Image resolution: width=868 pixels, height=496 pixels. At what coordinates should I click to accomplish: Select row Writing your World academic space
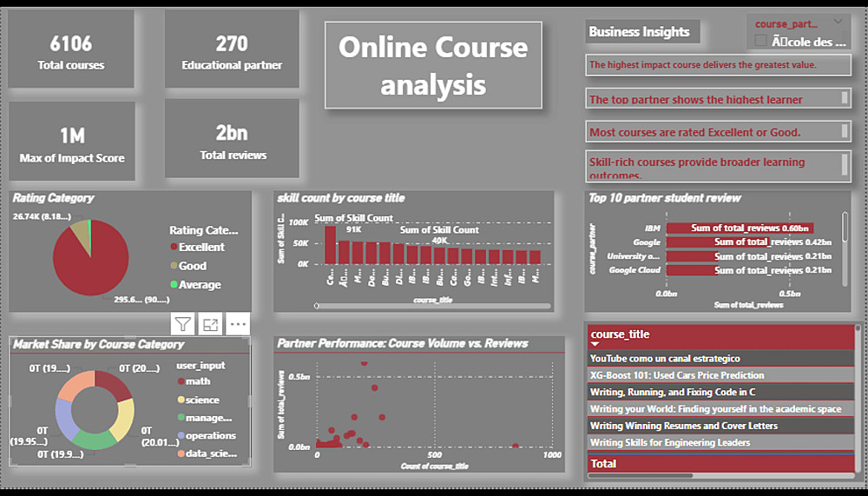(720, 409)
